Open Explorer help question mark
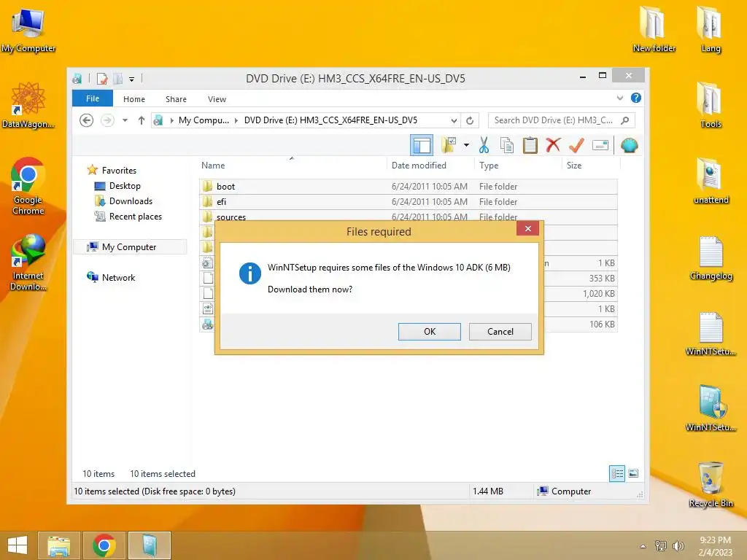Screen dimensions: 747x560 pyautogui.click(x=635, y=98)
